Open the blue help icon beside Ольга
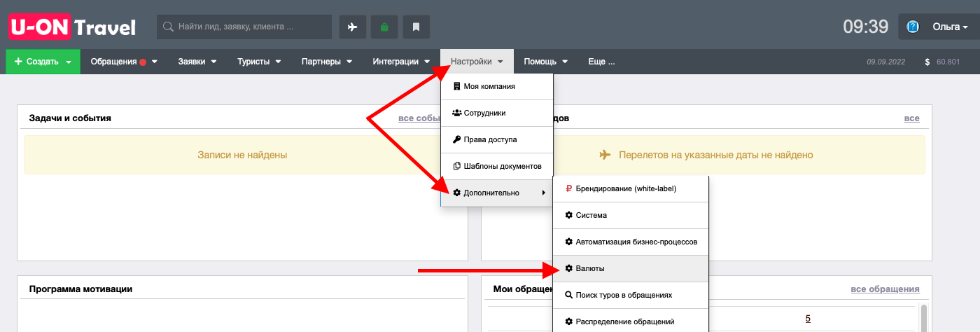Image resolution: width=980 pixels, height=332 pixels. 912,27
